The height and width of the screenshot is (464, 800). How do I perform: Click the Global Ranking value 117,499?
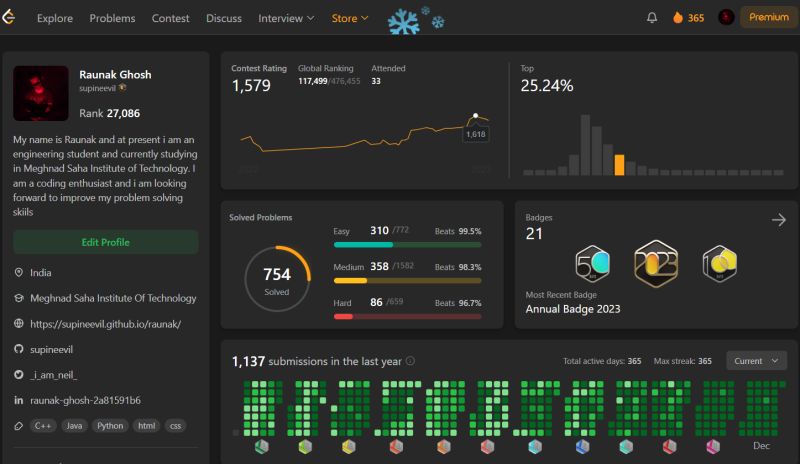(313, 81)
